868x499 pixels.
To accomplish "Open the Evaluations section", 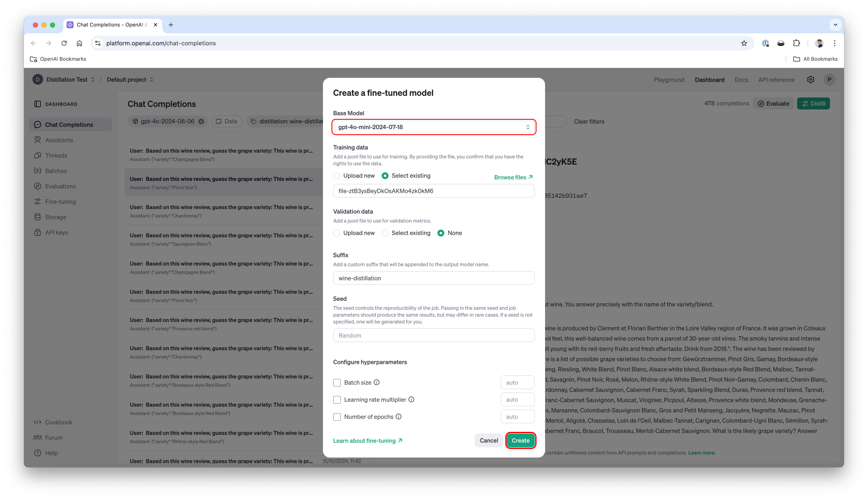I will pos(61,186).
